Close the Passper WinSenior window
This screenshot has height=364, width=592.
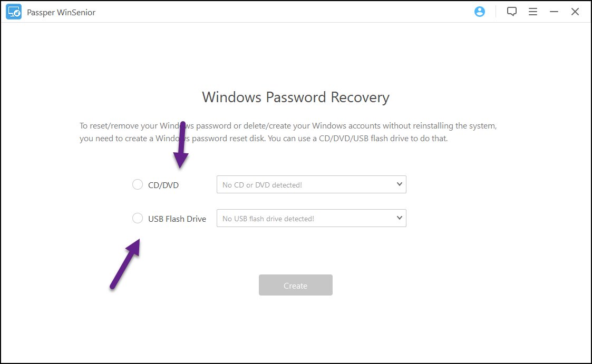tap(575, 12)
